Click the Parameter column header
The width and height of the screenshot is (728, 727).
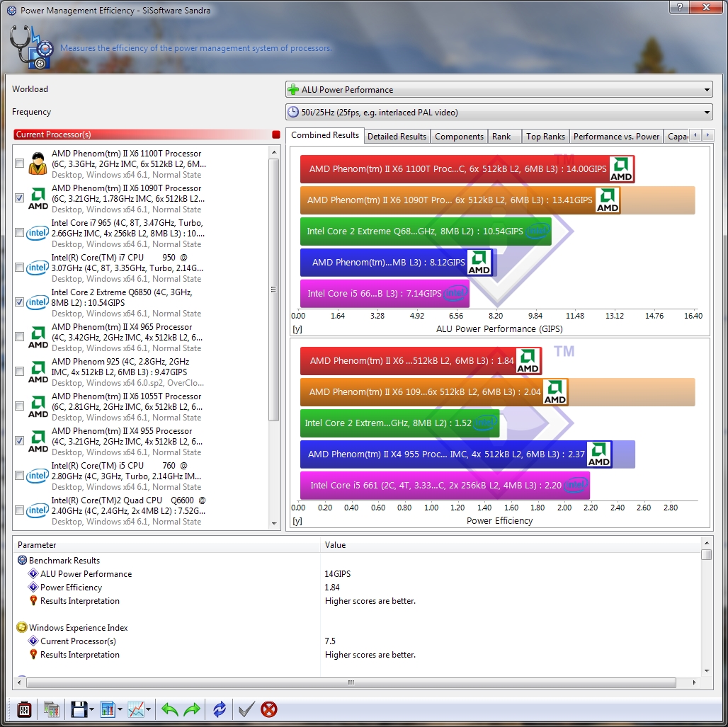click(x=167, y=544)
